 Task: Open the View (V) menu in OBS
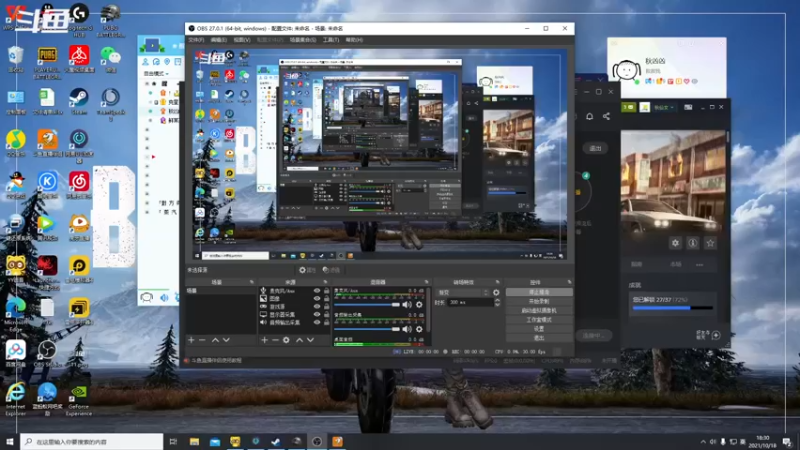coord(242,40)
